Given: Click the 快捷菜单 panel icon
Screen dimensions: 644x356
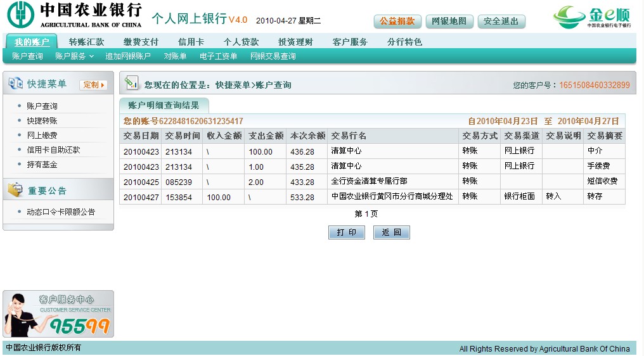Looking at the screenshot, I should 15,84.
